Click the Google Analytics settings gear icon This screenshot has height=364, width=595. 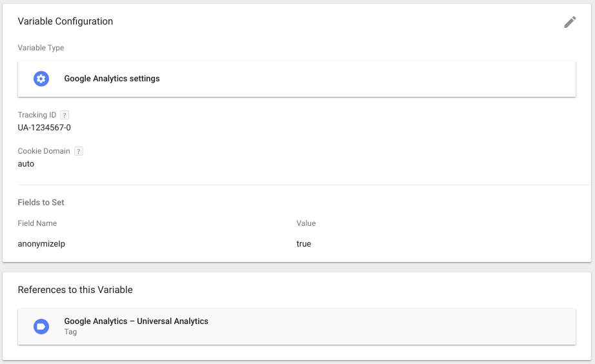coord(41,79)
